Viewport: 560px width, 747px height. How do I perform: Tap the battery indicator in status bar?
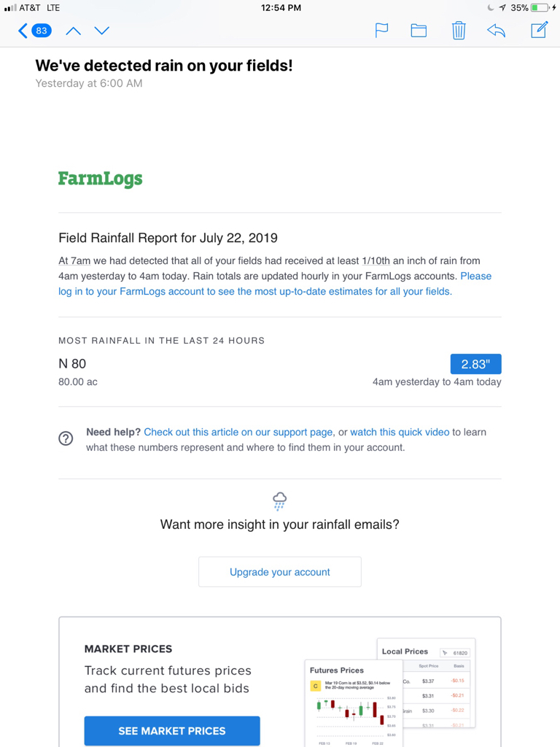tap(540, 7)
